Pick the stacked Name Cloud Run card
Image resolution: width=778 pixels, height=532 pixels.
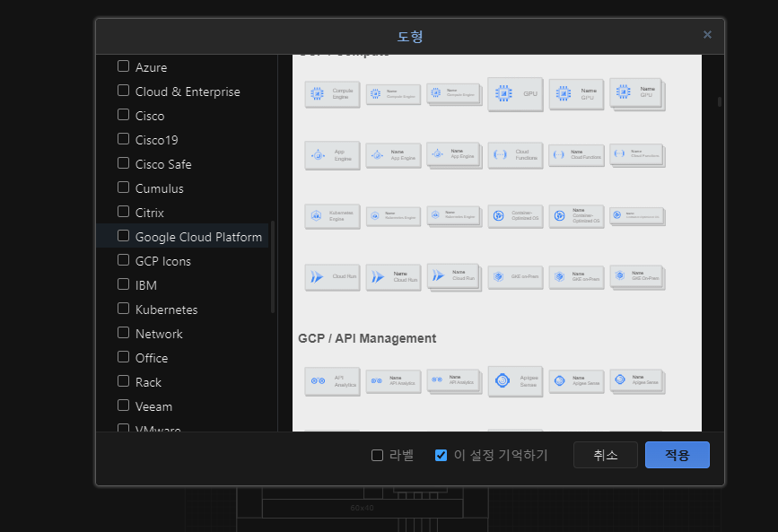(454, 277)
